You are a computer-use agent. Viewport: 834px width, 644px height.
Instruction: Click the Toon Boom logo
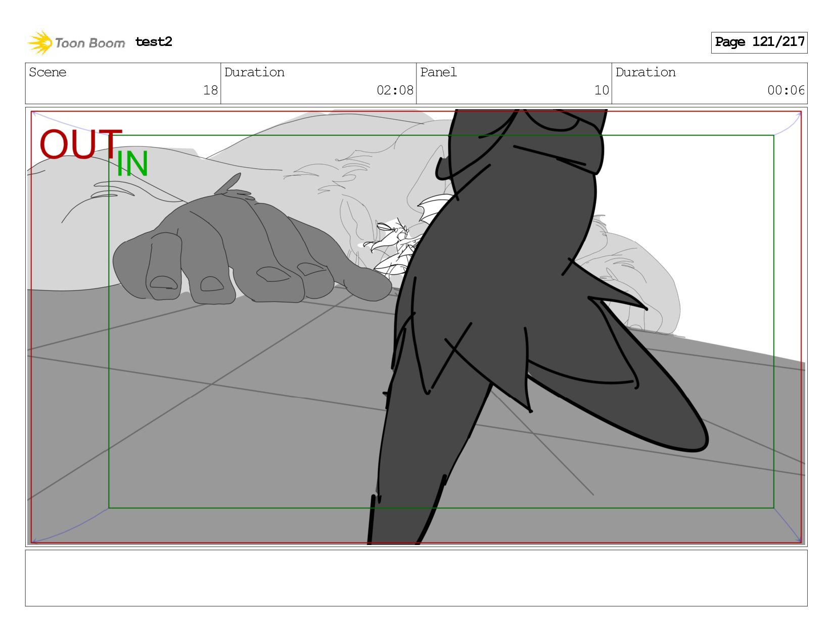coord(76,42)
